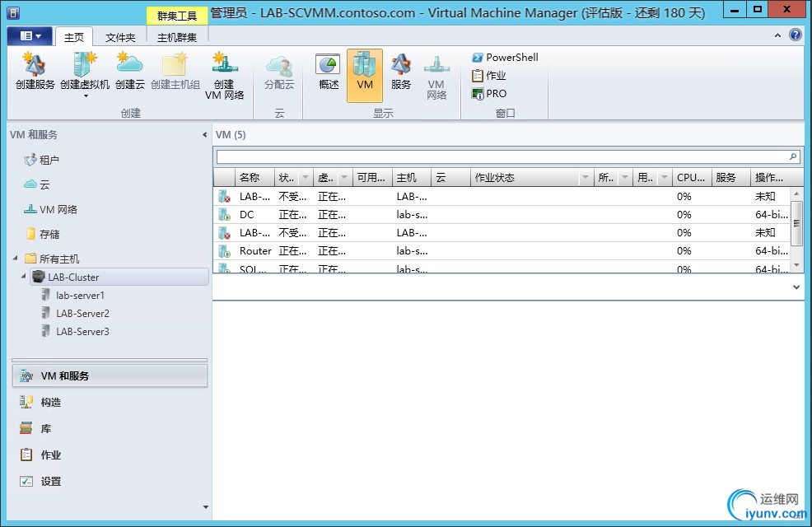Open the virtual machine state (虚..) column filter
Screen dimensions: 812x527
344,178
